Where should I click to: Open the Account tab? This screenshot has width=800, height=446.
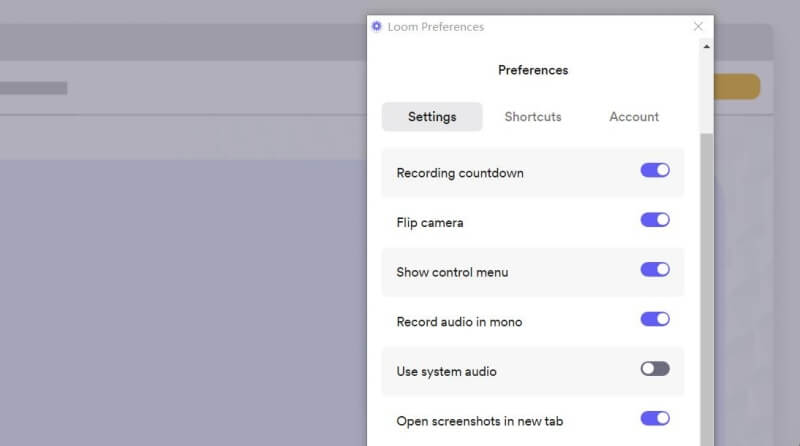coord(634,117)
